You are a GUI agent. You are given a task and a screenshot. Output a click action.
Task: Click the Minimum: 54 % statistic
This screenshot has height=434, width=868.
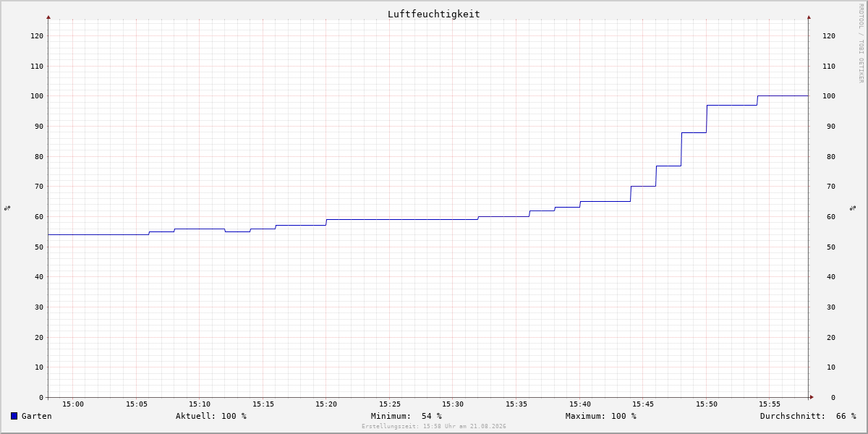click(x=407, y=416)
